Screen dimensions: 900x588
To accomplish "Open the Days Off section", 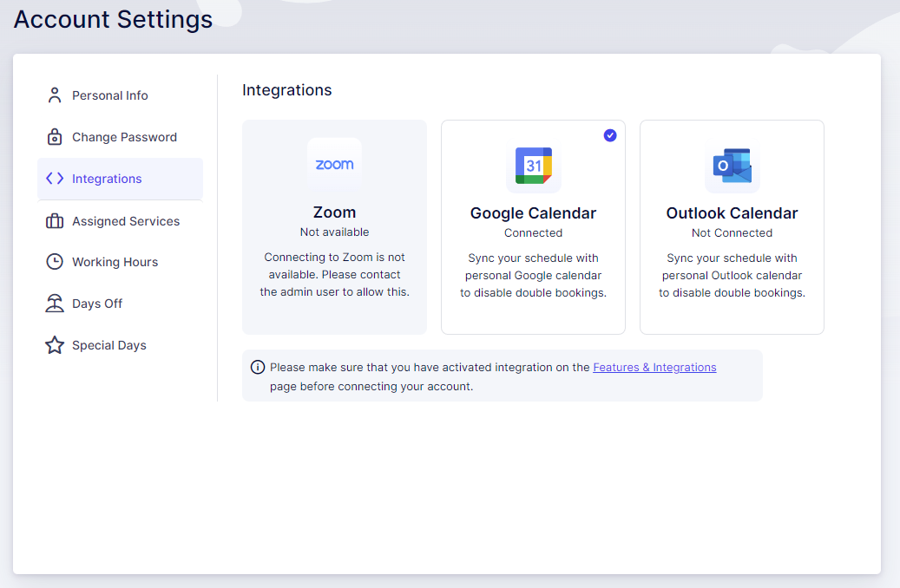I will click(x=120, y=304).
